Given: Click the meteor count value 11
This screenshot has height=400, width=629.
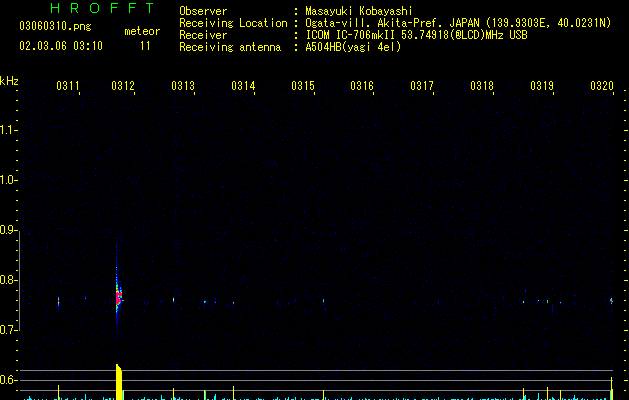Looking at the screenshot, I should tap(145, 46).
